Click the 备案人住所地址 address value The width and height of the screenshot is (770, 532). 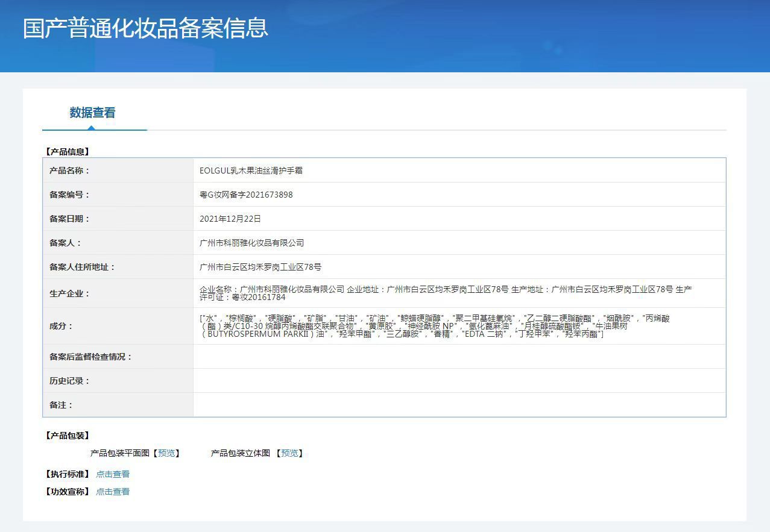pos(260,267)
